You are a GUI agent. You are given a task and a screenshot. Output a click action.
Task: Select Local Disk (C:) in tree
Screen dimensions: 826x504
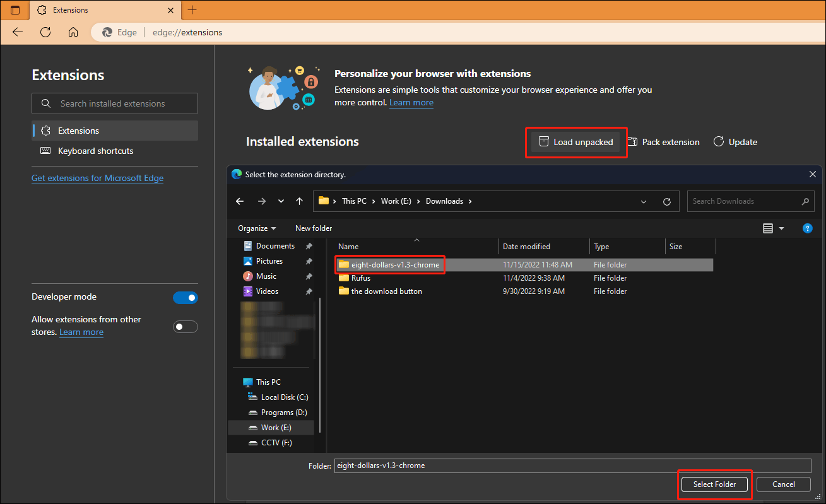[x=284, y=397]
